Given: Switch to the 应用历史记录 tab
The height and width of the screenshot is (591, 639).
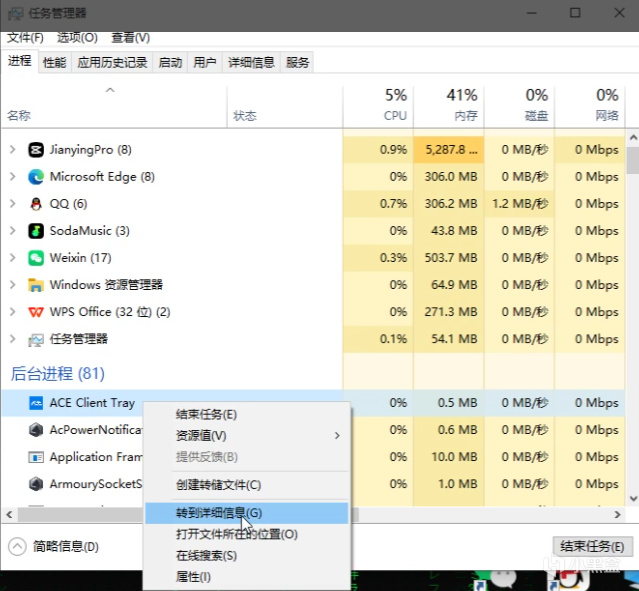Looking at the screenshot, I should click(x=112, y=62).
